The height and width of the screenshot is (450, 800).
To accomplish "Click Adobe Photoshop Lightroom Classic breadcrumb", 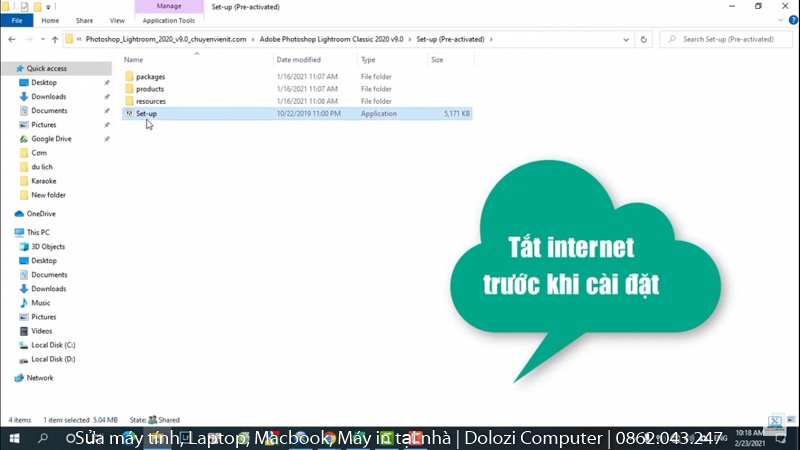I will pyautogui.click(x=331, y=39).
